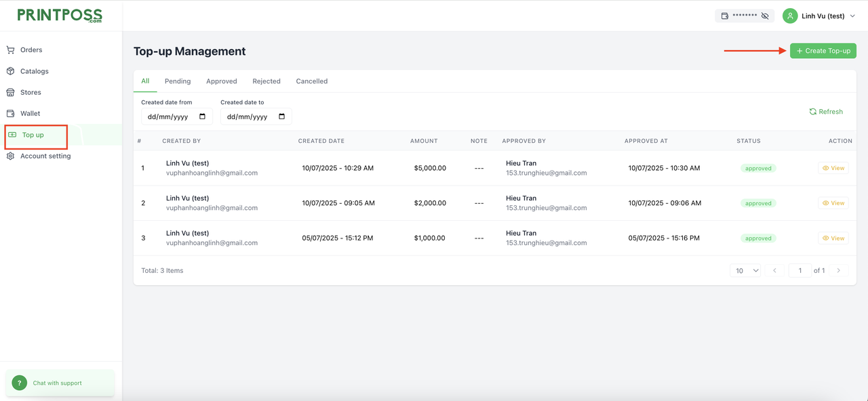Show the Cancelled top-ups tab
Screen dimensions: 868x401
tap(311, 81)
